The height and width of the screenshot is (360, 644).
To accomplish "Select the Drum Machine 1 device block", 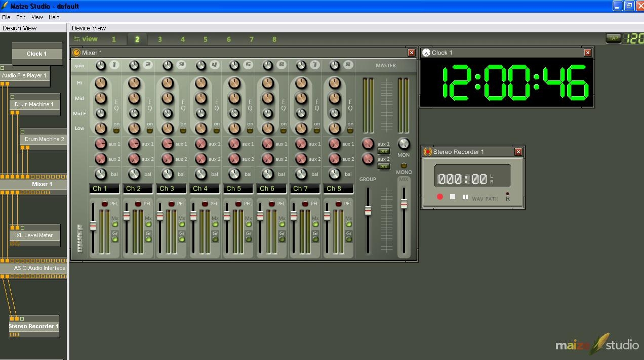I will [x=34, y=104].
